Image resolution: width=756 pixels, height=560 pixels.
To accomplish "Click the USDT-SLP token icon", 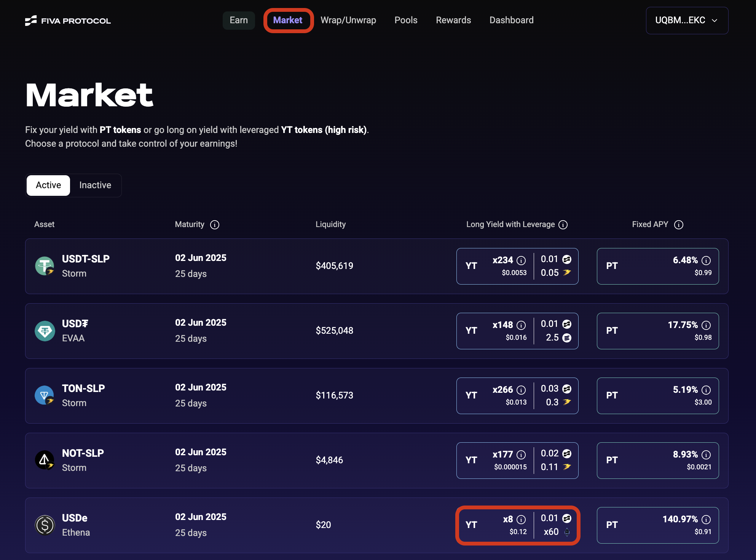I will click(x=45, y=266).
